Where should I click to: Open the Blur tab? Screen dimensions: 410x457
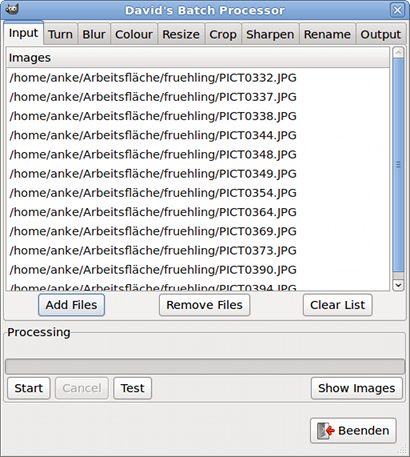pos(94,34)
